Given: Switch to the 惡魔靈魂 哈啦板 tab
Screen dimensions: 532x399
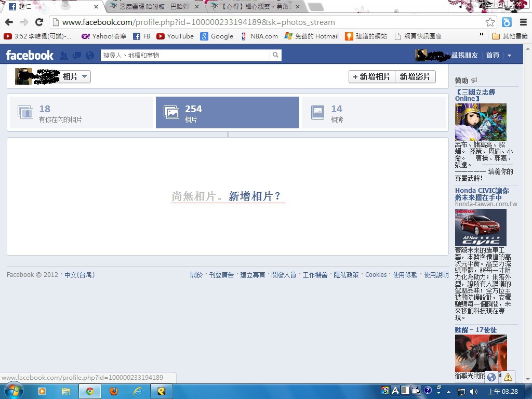Looking at the screenshot, I should click(x=154, y=7).
